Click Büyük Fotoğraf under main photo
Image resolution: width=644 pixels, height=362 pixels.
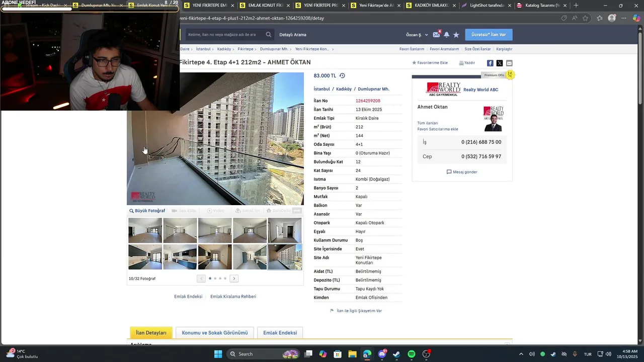point(147,211)
